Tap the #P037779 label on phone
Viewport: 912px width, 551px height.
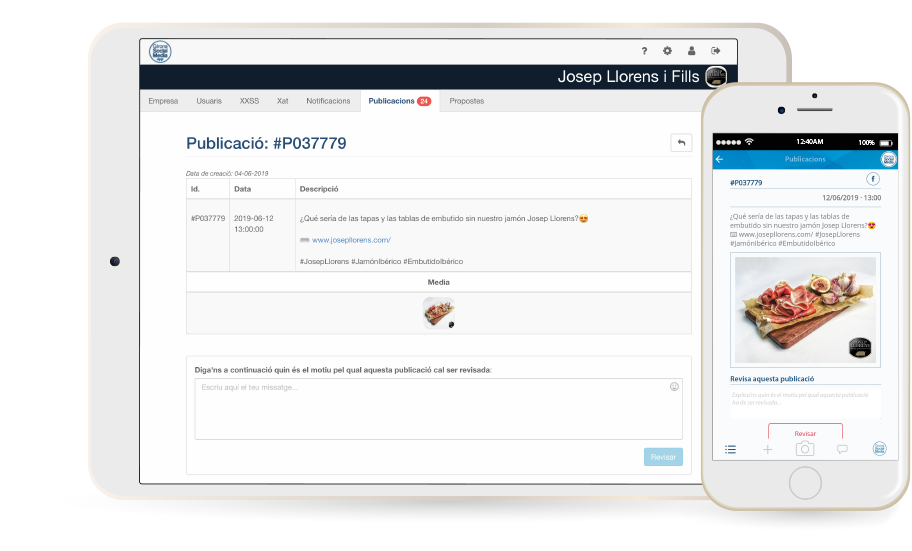pyautogui.click(x=746, y=183)
